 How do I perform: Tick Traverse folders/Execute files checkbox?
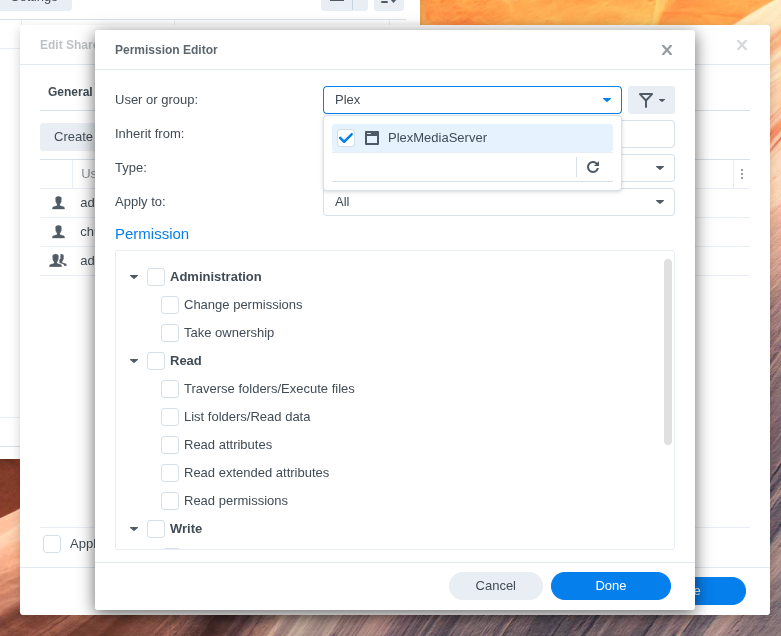pyautogui.click(x=170, y=388)
